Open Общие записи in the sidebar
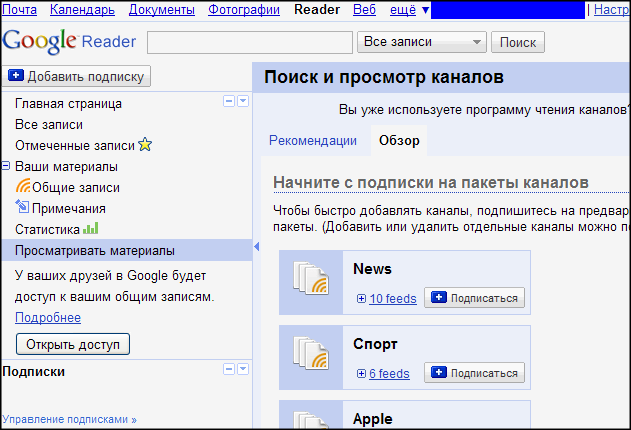 (76, 187)
